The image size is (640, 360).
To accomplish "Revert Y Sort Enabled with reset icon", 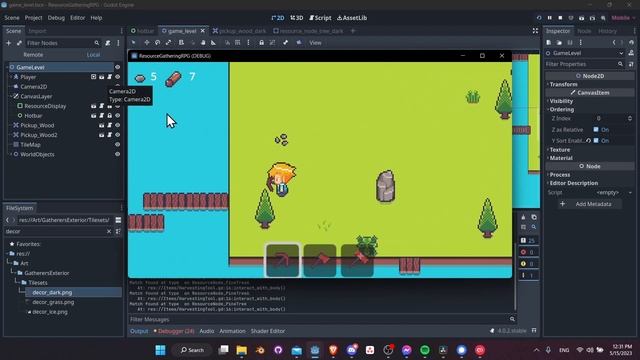I will 588,140.
